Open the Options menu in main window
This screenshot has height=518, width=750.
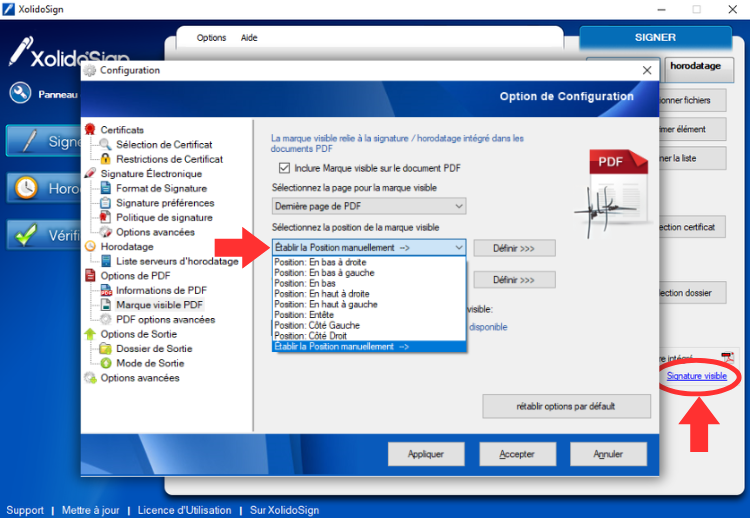211,38
